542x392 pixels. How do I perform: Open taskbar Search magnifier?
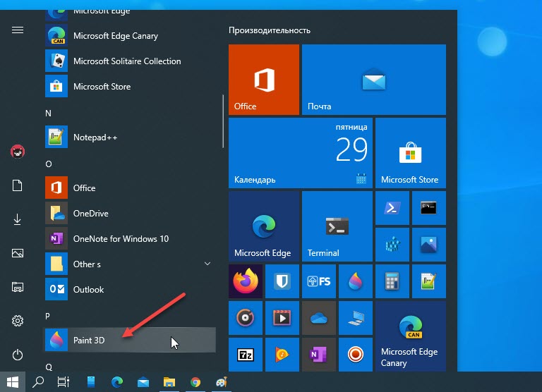38,382
